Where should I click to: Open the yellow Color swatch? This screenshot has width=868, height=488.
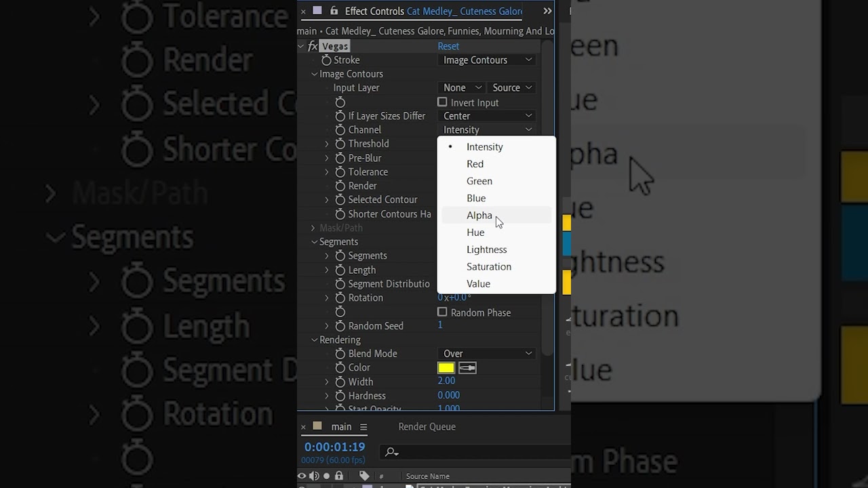[x=446, y=367]
